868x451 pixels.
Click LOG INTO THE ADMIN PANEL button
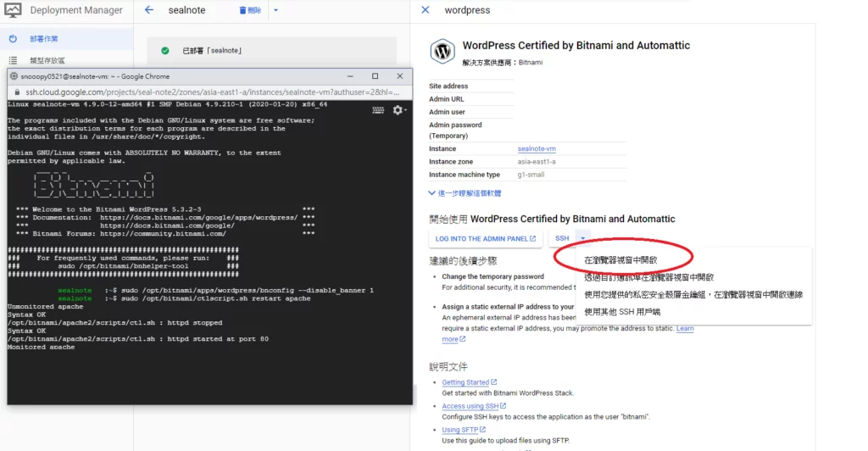(x=486, y=238)
